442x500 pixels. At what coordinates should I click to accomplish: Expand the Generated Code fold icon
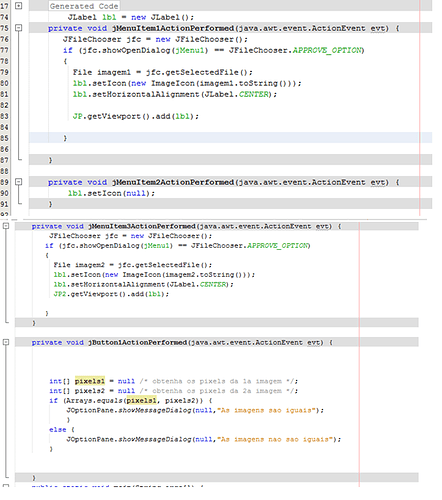point(19,6)
